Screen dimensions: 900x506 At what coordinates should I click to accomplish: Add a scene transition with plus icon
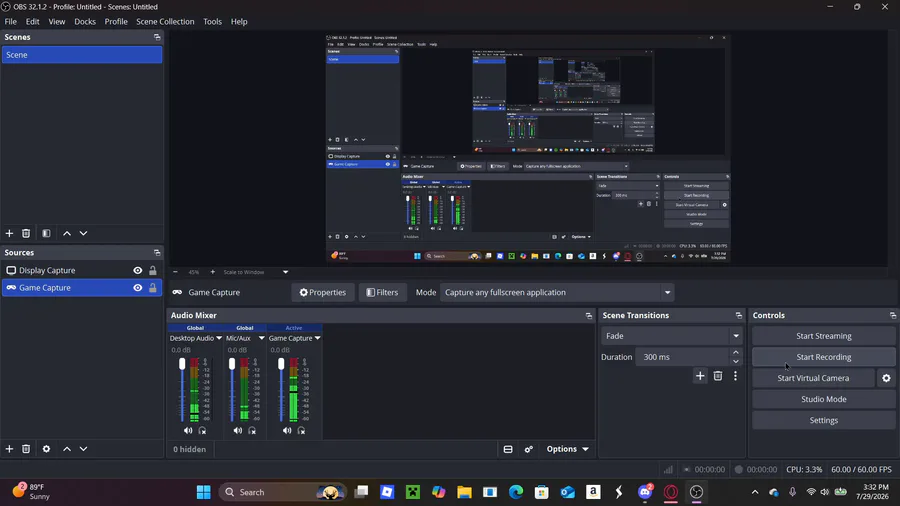pos(700,376)
